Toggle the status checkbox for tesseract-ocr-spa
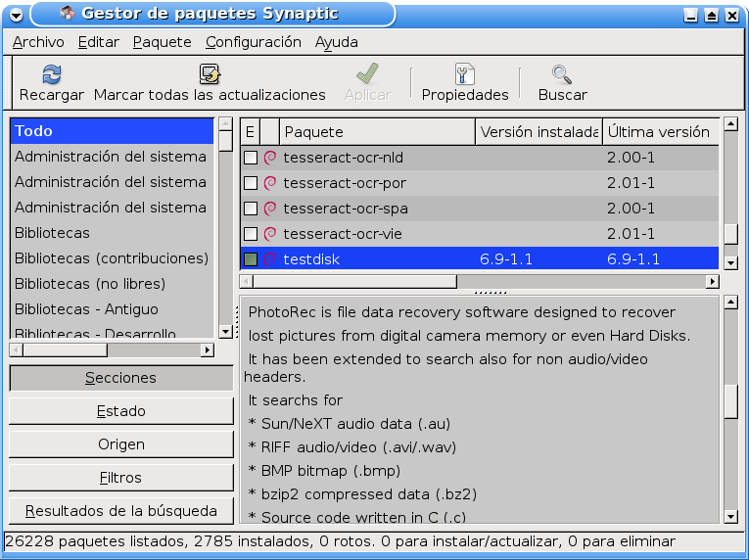This screenshot has height=560, width=749. [x=251, y=209]
